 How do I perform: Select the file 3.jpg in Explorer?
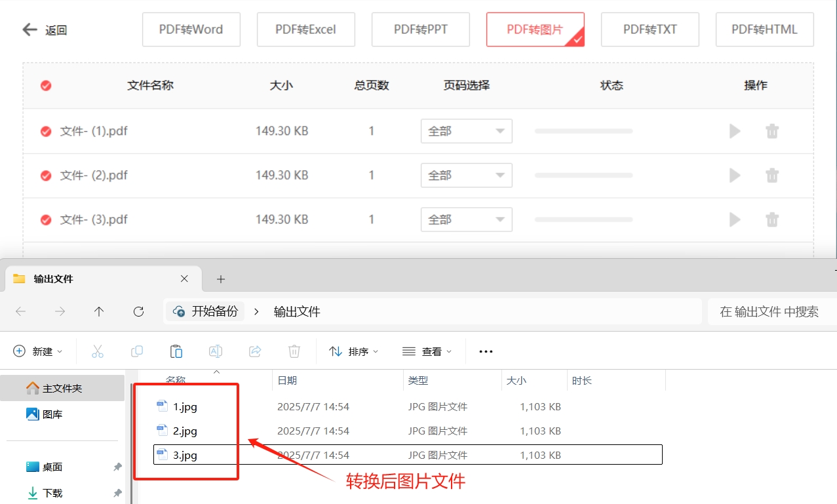185,454
